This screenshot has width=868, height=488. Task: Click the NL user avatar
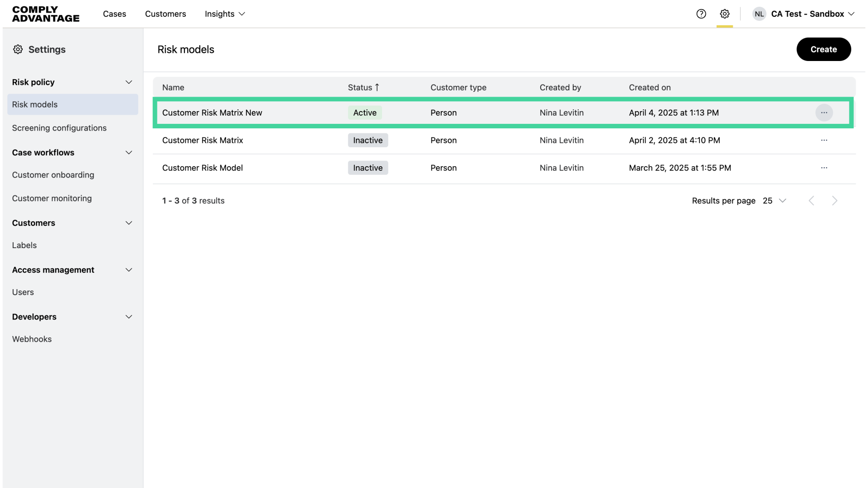pos(759,14)
